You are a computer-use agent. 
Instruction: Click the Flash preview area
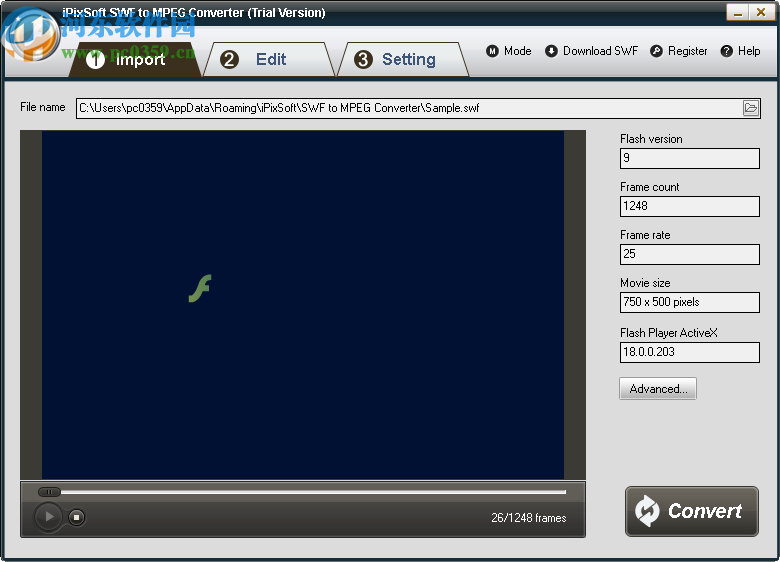pyautogui.click(x=303, y=305)
